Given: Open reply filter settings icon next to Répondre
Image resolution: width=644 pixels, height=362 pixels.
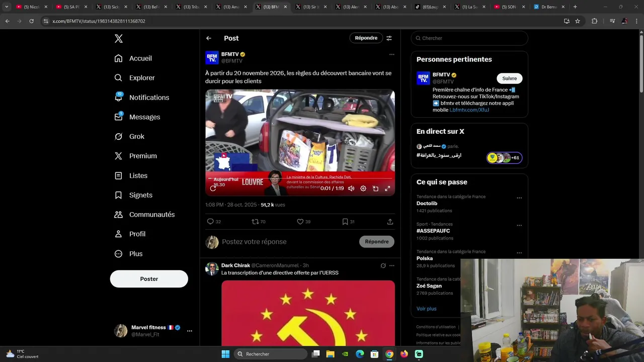Looking at the screenshot, I should coord(389,38).
